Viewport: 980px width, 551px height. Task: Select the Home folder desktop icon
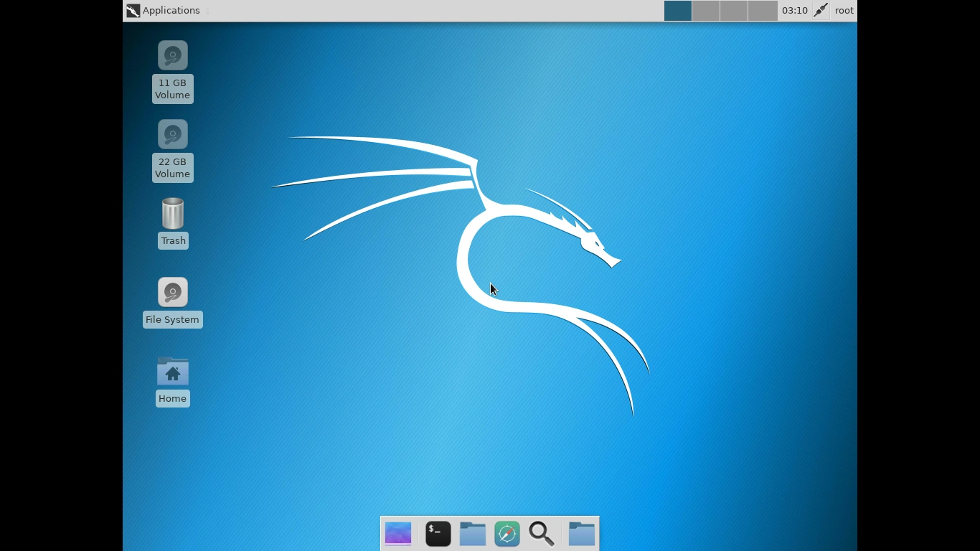(x=173, y=372)
